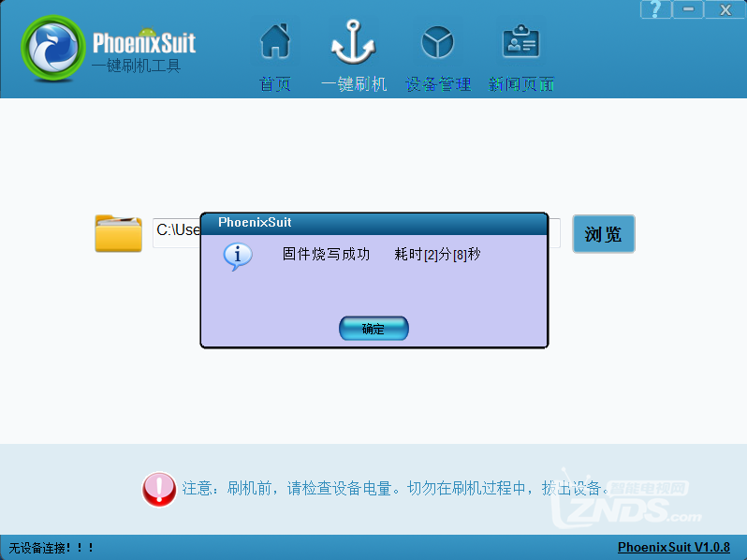
Task: Click the blue info bubble icon in dialog
Action: 238,256
